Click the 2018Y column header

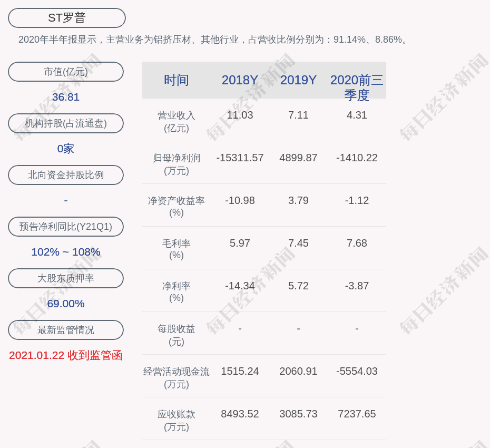point(240,80)
